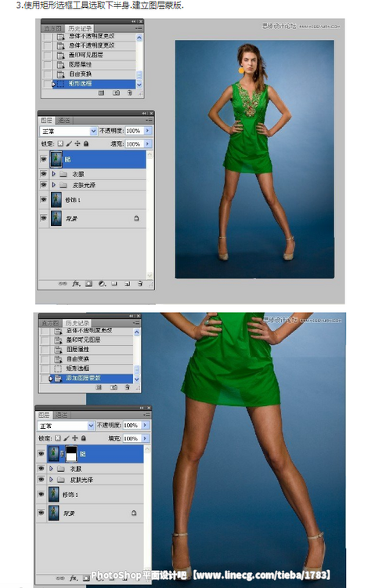Click link layers icon at first image Layers footer
This screenshot has height=588, width=368.
tap(63, 284)
